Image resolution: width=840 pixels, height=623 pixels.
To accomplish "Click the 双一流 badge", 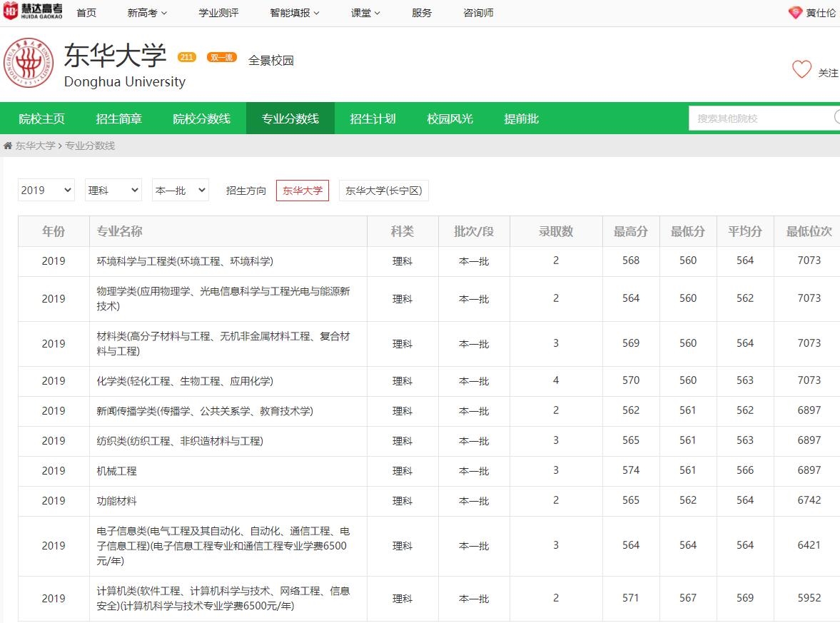I will (x=222, y=57).
